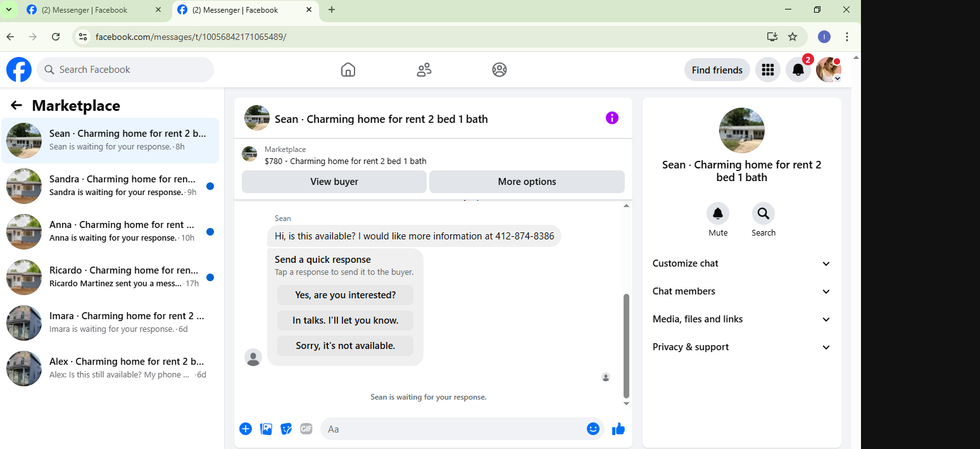
Task: Click Sean's message with phone number 412-874-8386
Action: tap(414, 236)
